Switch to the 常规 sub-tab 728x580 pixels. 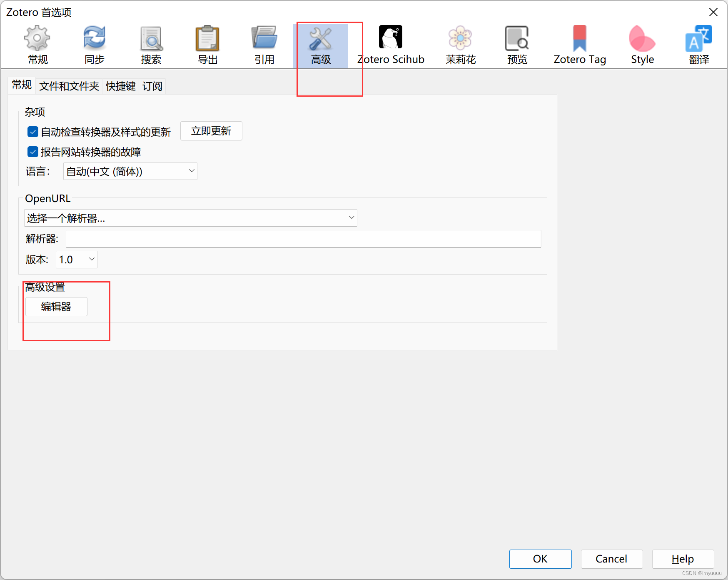(22, 85)
